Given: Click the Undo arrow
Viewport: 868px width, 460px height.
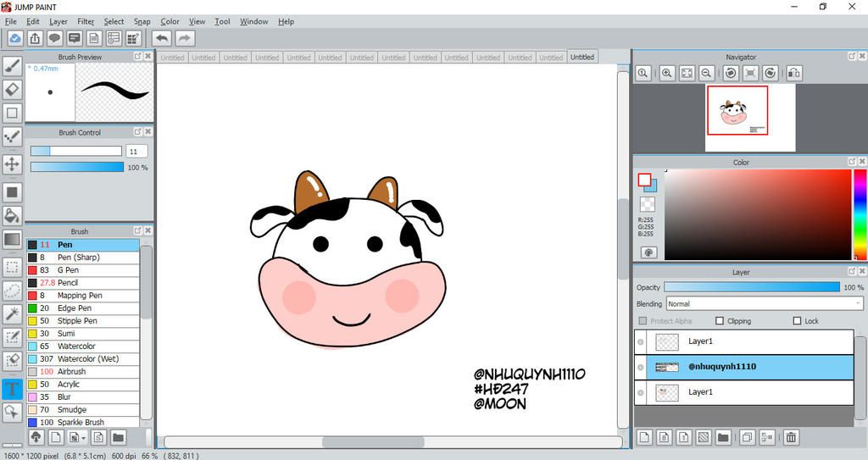Looking at the screenshot, I should (162, 38).
